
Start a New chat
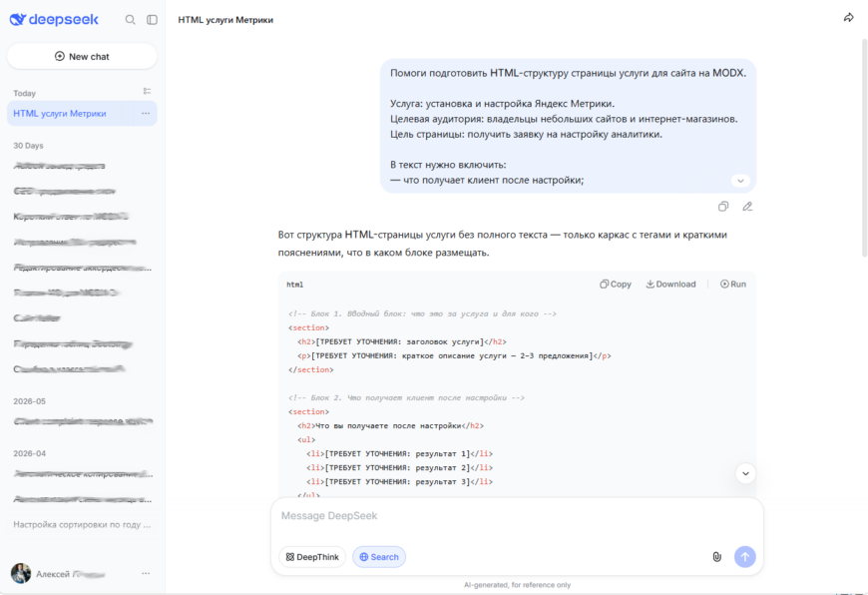82,57
